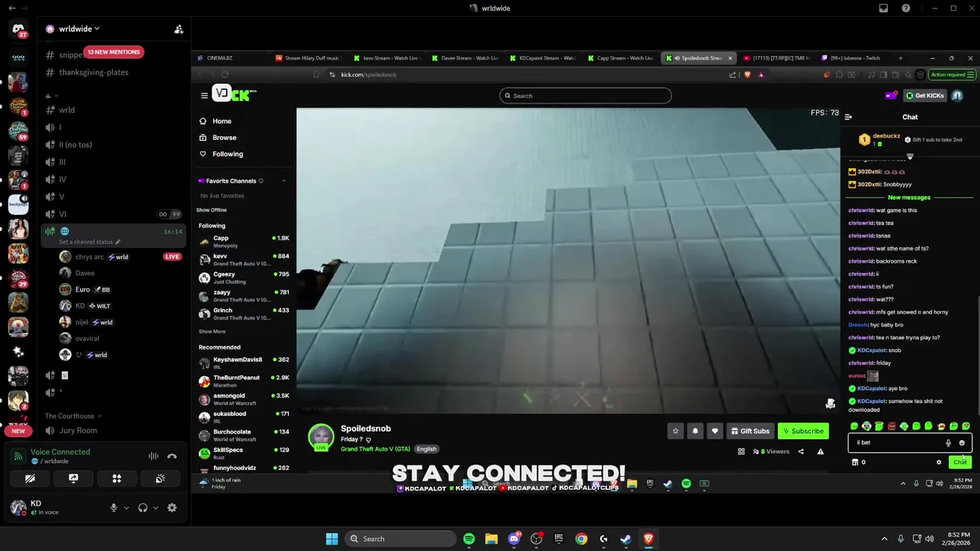980x551 pixels.
Task: Open emoji picker in chat input
Action: point(962,442)
